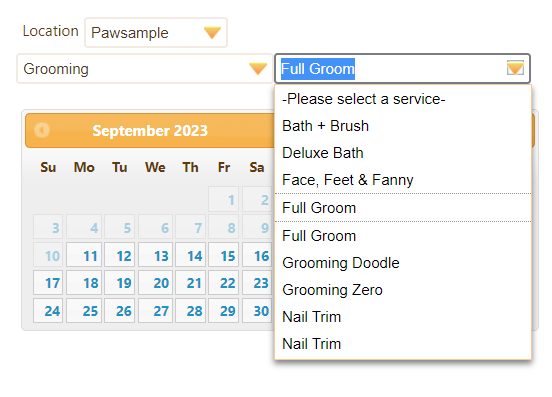Collapse the Full Groom service dropdown arrow
The height and width of the screenshot is (397, 552).
[515, 68]
